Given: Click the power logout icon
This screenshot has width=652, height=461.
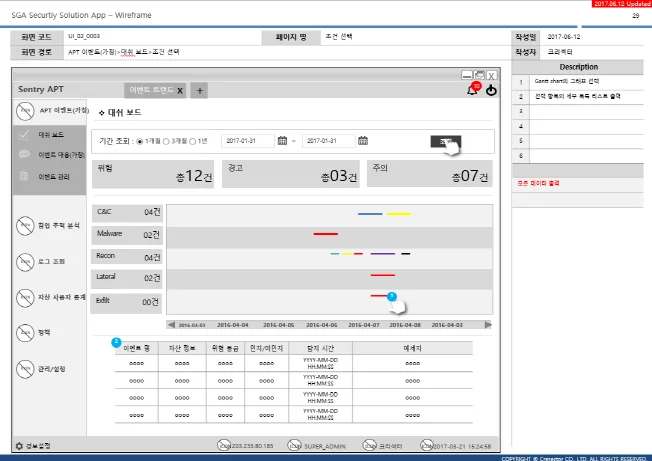Looking at the screenshot, I should tap(491, 90).
